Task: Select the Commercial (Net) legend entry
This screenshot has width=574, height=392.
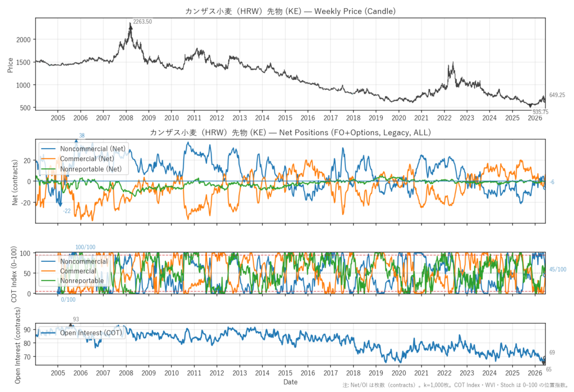Action: [77, 159]
